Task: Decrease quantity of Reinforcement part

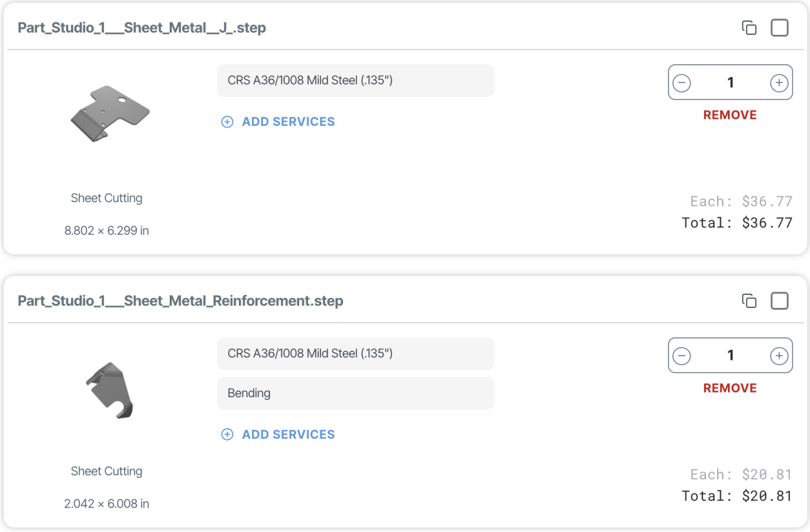Action: (x=682, y=356)
